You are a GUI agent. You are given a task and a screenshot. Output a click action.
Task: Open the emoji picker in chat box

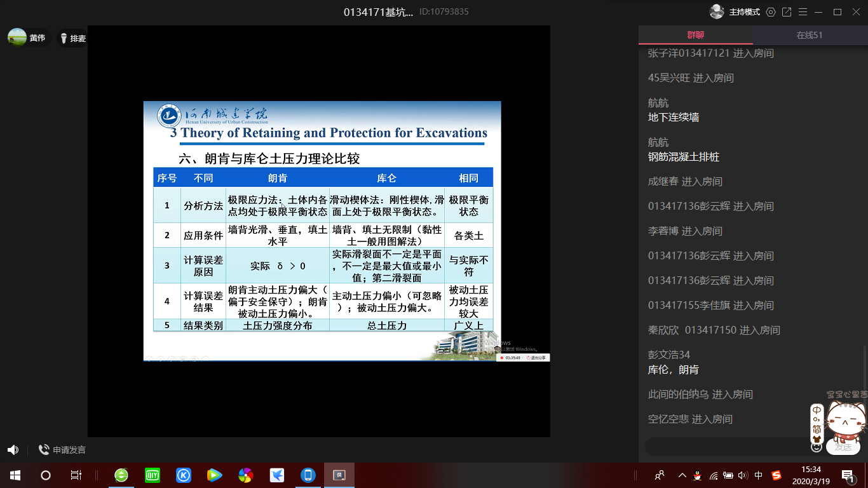(817, 447)
